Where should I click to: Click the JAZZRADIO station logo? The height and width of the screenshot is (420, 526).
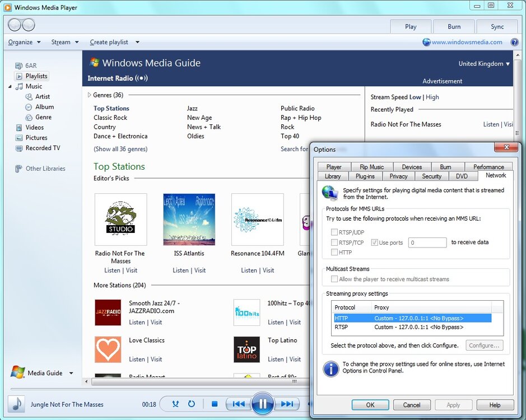108,312
